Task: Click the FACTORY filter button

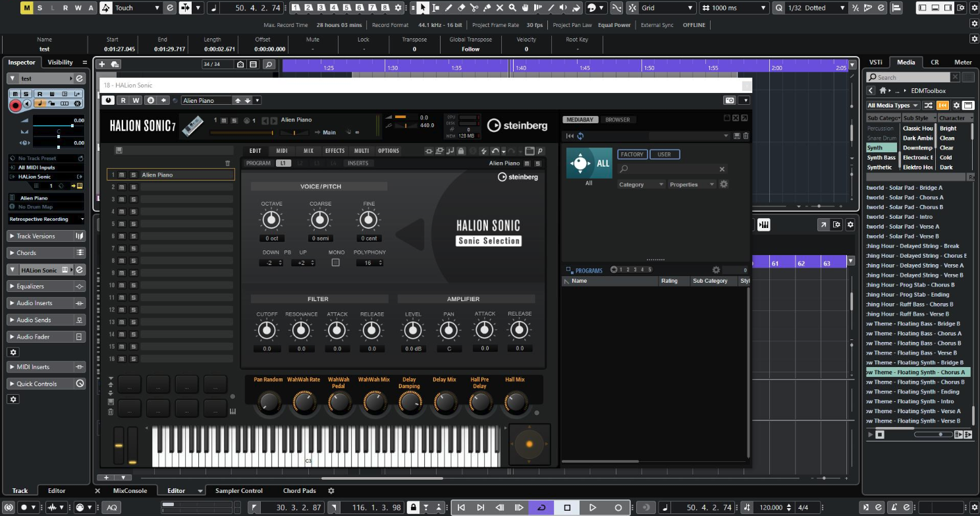Action: (x=632, y=154)
